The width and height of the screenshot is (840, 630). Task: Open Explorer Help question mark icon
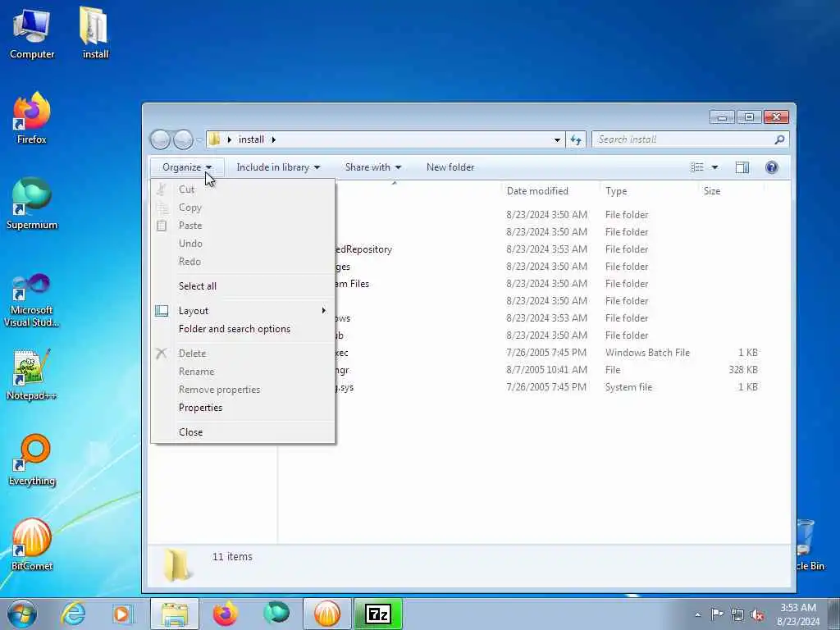(772, 167)
